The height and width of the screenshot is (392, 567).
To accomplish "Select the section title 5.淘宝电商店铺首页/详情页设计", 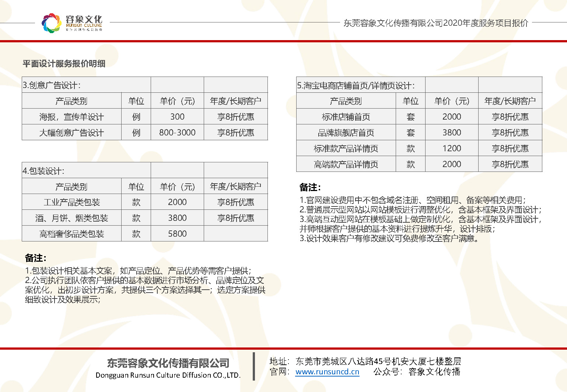I will [x=356, y=86].
